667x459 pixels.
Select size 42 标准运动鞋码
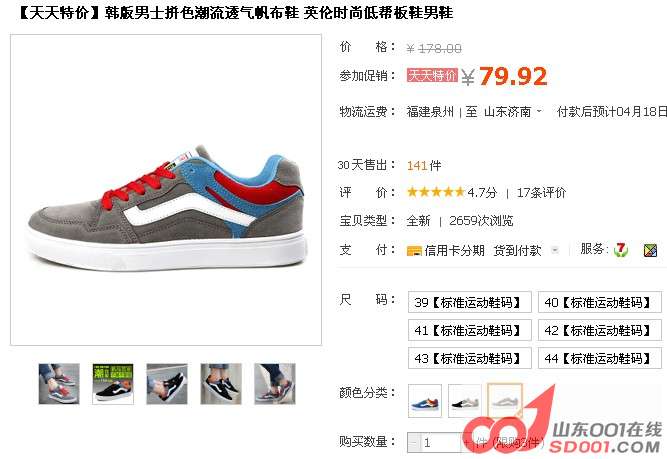600,331
